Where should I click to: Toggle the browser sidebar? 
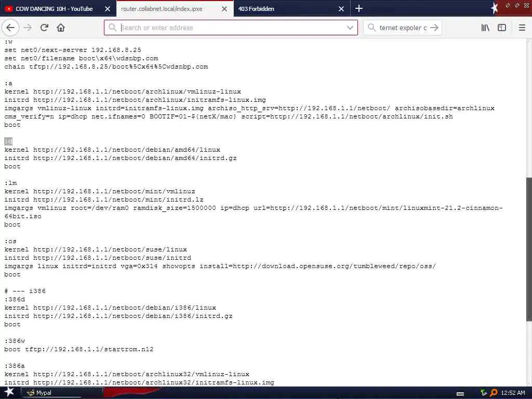502,28
